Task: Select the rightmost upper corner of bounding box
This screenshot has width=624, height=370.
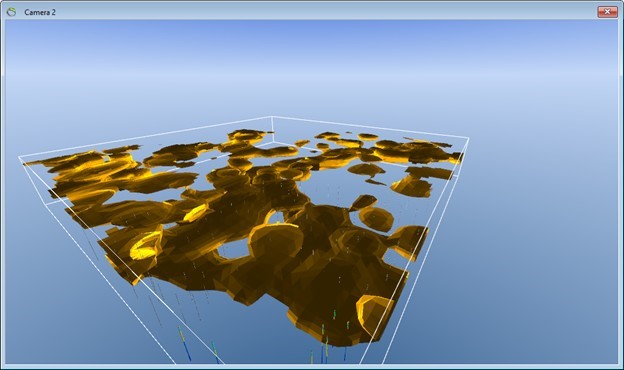Action: coord(469,138)
